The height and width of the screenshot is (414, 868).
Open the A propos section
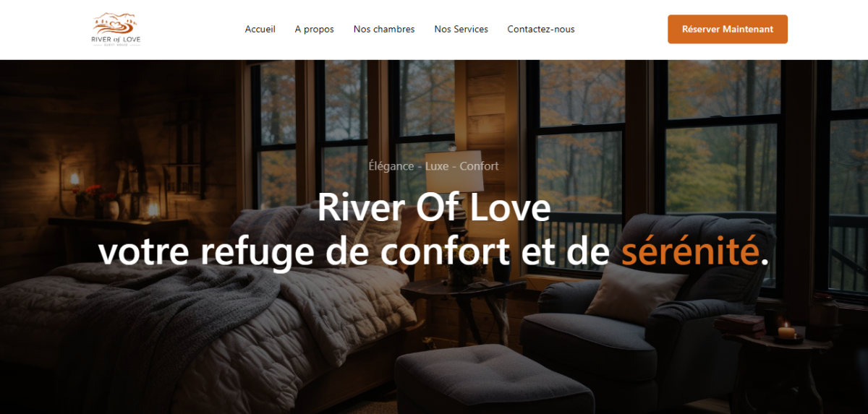(315, 30)
